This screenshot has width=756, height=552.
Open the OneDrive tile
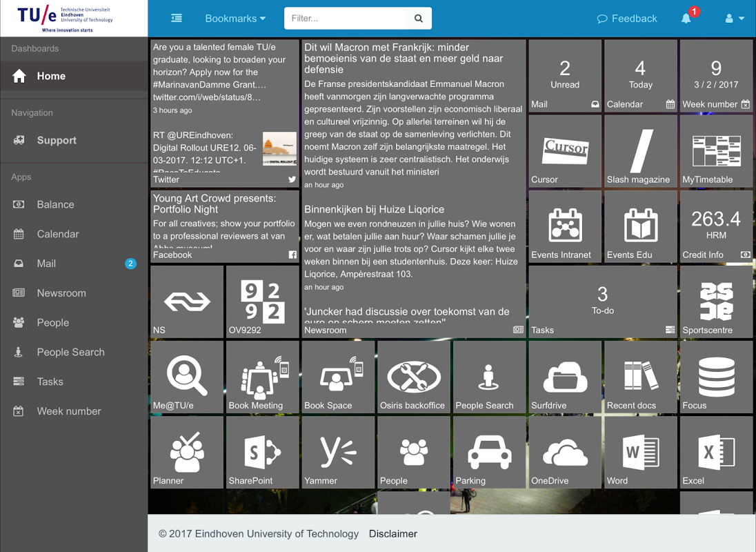click(x=565, y=453)
